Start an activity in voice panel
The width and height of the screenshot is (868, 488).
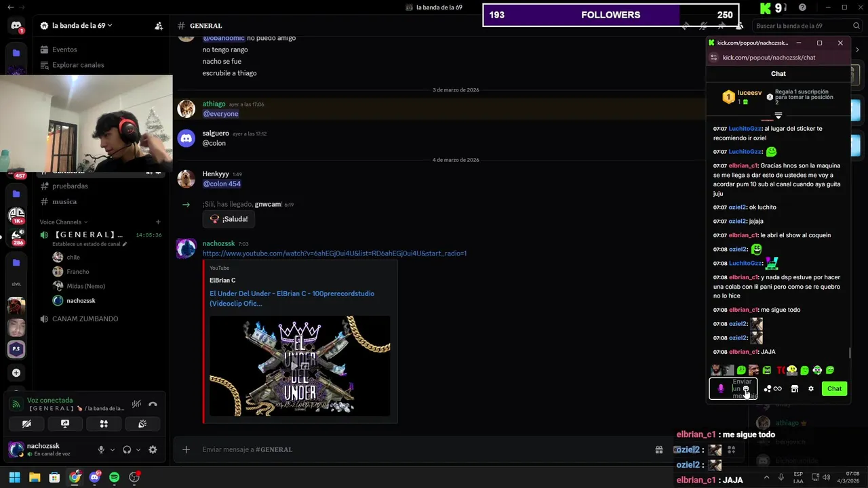coord(104,424)
